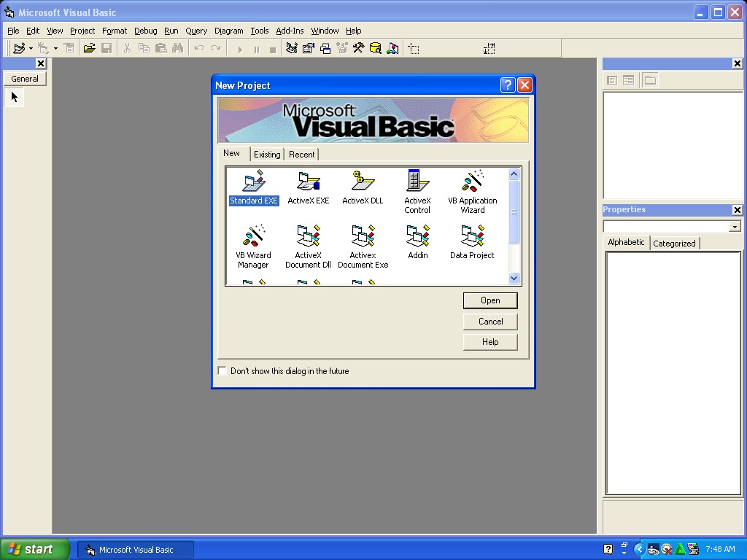Screen dimensions: 747x560
Task: Click the project list scroll-down arrow
Action: (514, 278)
